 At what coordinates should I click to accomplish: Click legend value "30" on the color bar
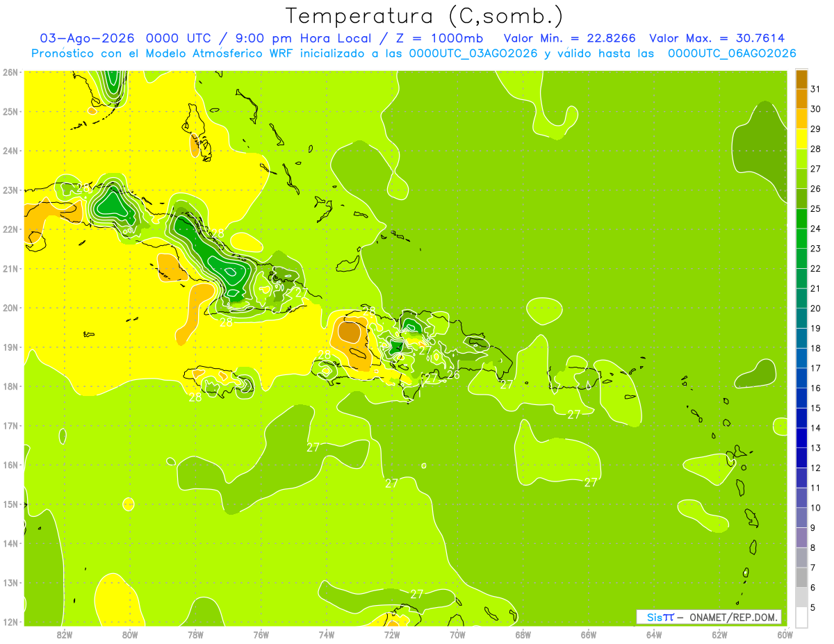[x=815, y=109]
